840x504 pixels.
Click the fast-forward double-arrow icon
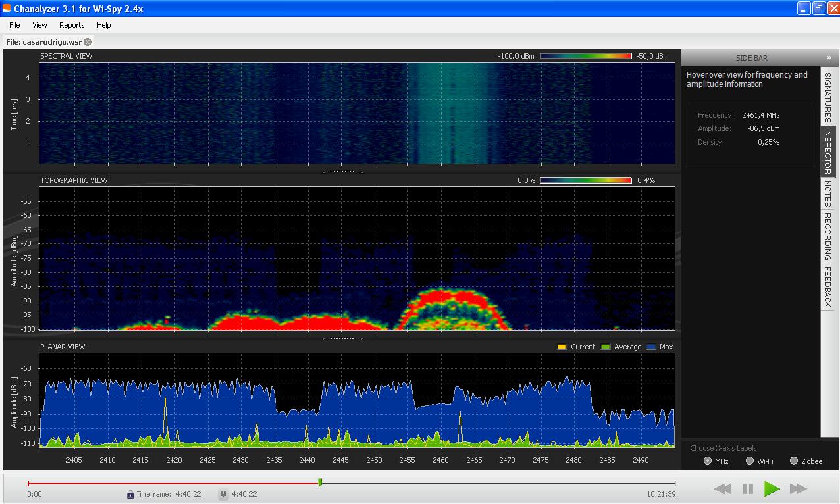click(798, 488)
